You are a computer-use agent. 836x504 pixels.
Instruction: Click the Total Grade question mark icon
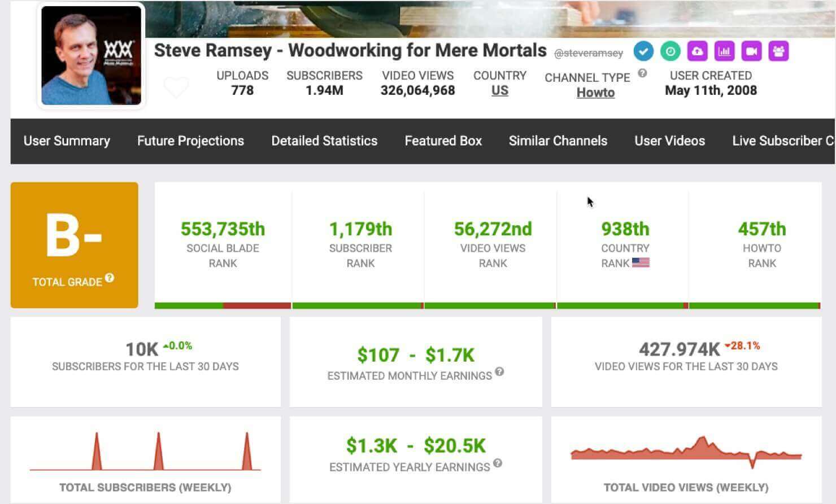(x=110, y=277)
